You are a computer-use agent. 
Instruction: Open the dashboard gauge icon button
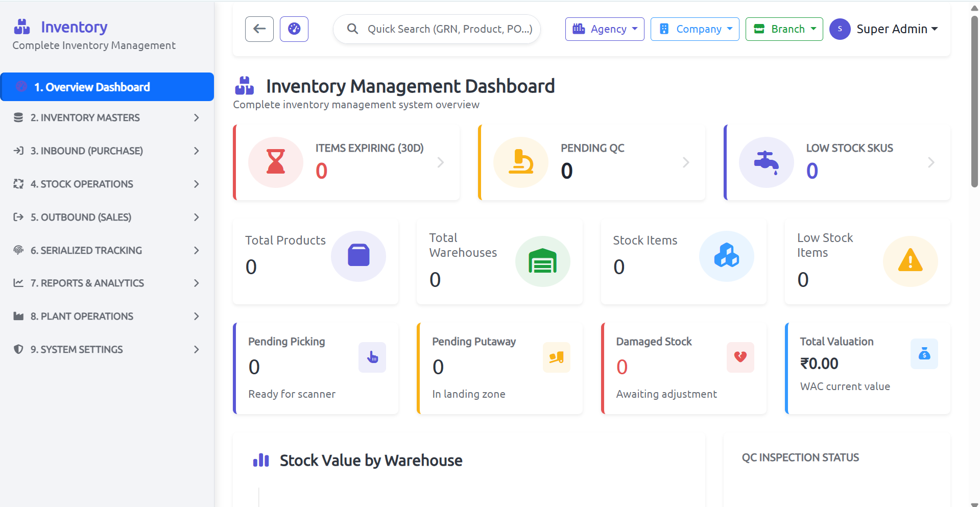(x=294, y=29)
